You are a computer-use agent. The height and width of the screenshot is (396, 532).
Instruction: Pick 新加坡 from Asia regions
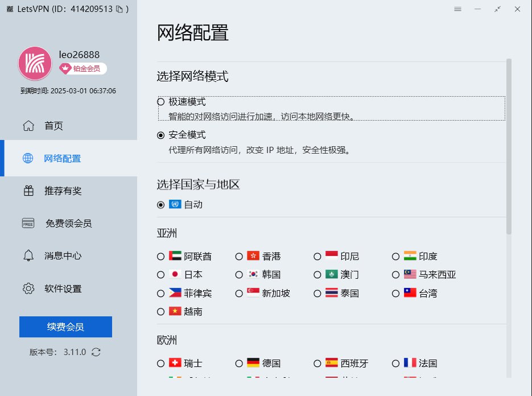pos(239,293)
